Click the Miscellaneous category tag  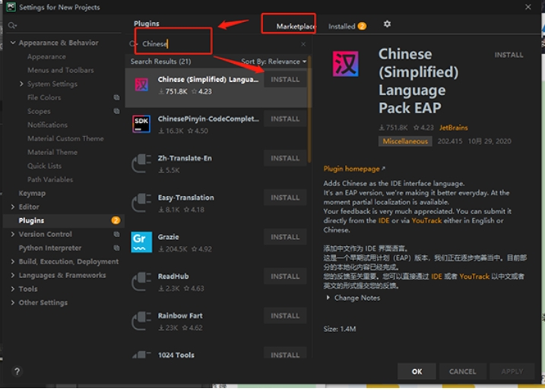coord(405,141)
